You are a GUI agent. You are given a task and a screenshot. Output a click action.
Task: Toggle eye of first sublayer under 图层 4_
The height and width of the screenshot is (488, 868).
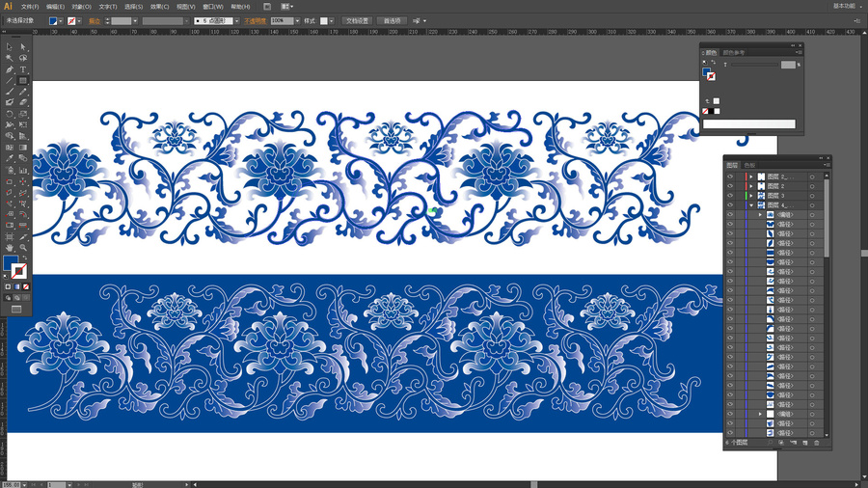point(730,215)
